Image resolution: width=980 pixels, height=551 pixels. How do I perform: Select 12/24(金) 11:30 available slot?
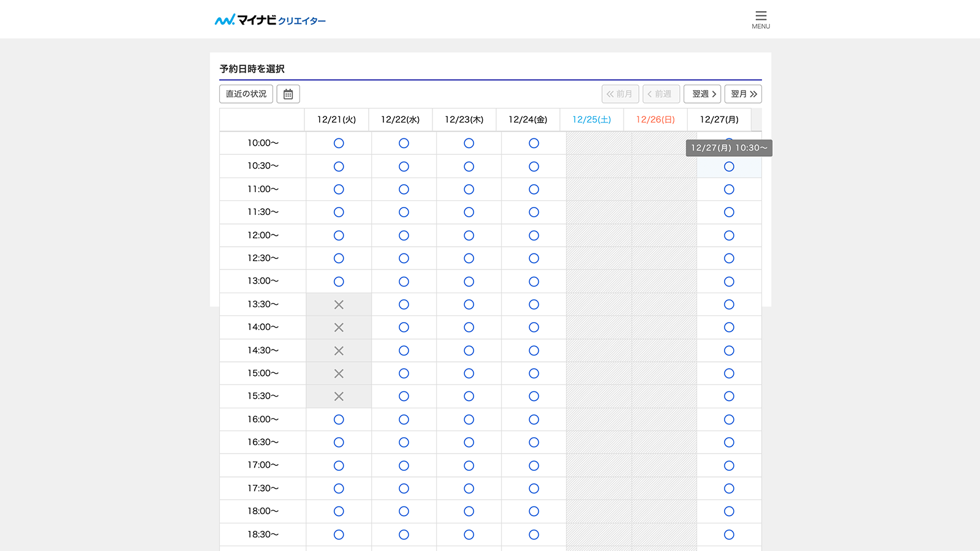[x=533, y=212]
